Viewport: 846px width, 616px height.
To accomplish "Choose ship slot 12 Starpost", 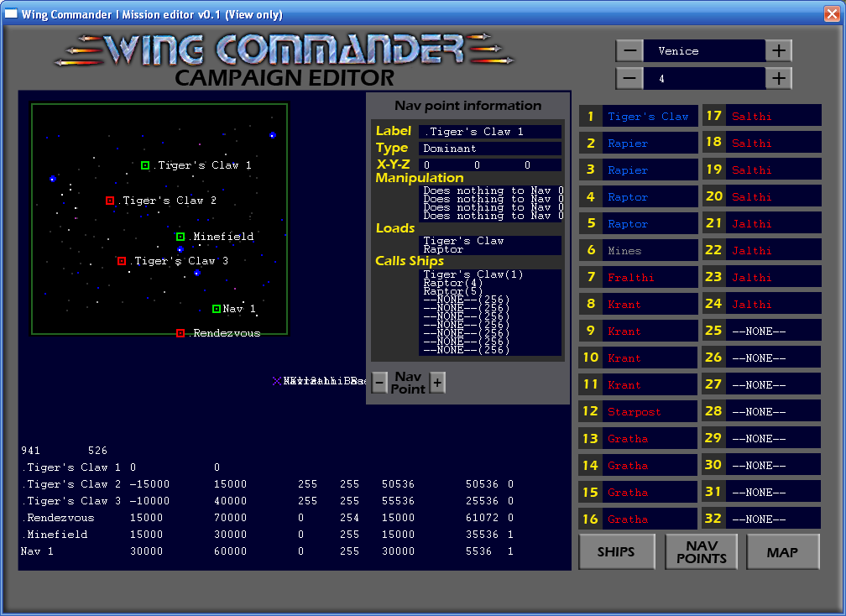I will (x=648, y=412).
